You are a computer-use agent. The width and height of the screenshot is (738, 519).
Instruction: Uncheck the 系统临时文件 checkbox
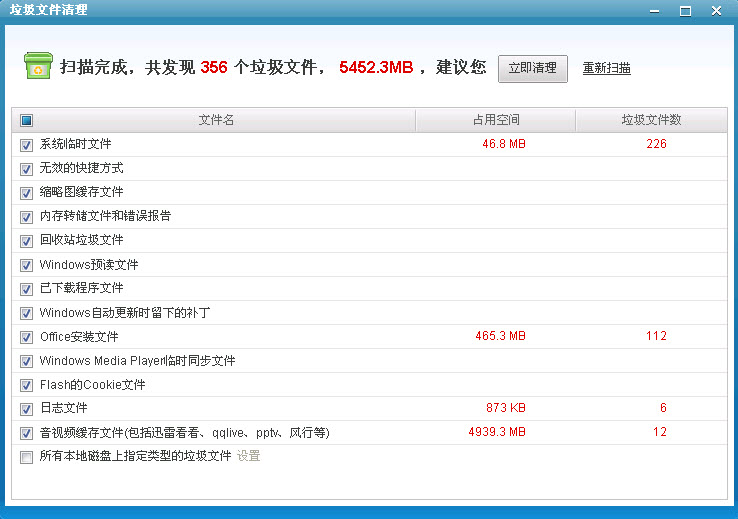click(27, 145)
